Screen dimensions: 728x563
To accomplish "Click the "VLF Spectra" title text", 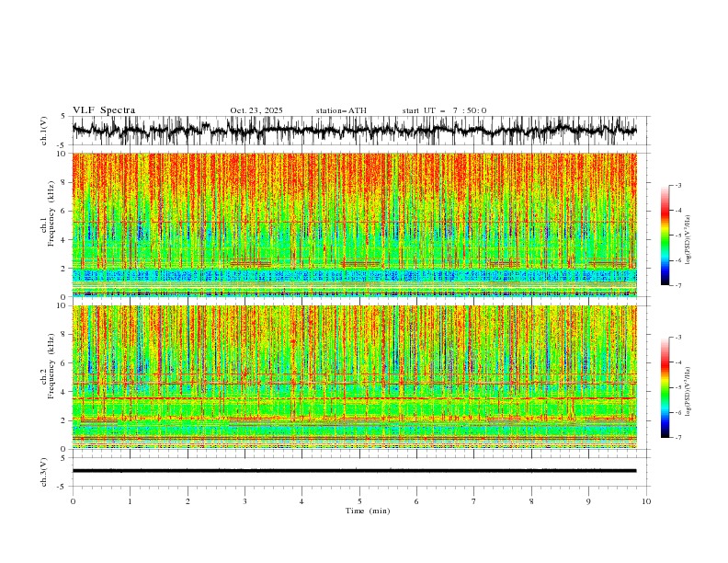I will click(104, 110).
